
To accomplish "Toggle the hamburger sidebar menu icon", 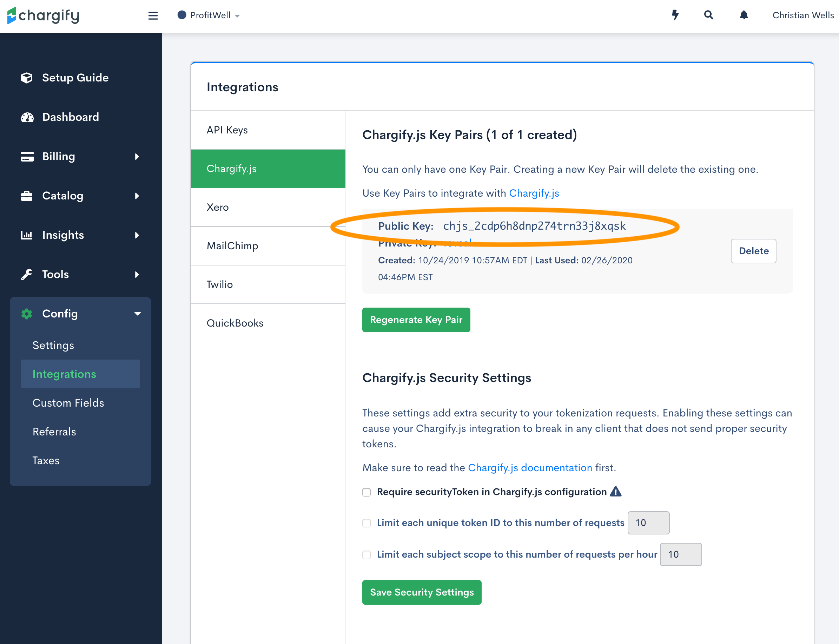I will click(153, 15).
